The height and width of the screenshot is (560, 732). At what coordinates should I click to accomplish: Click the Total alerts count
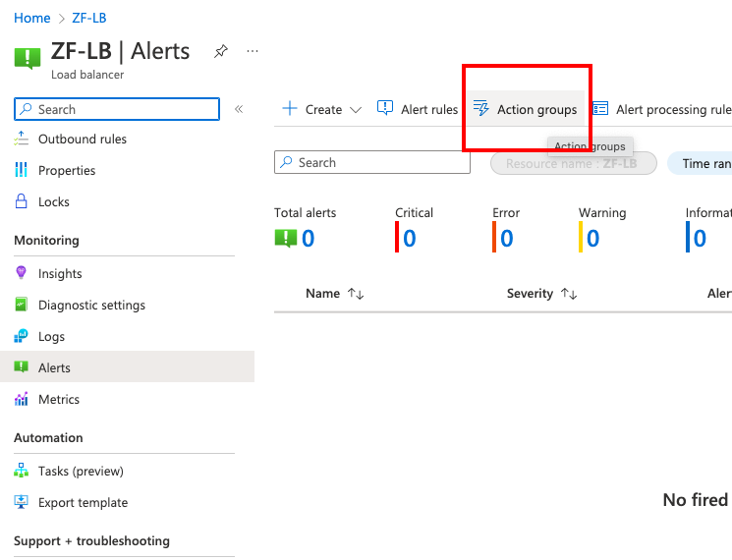click(x=309, y=239)
